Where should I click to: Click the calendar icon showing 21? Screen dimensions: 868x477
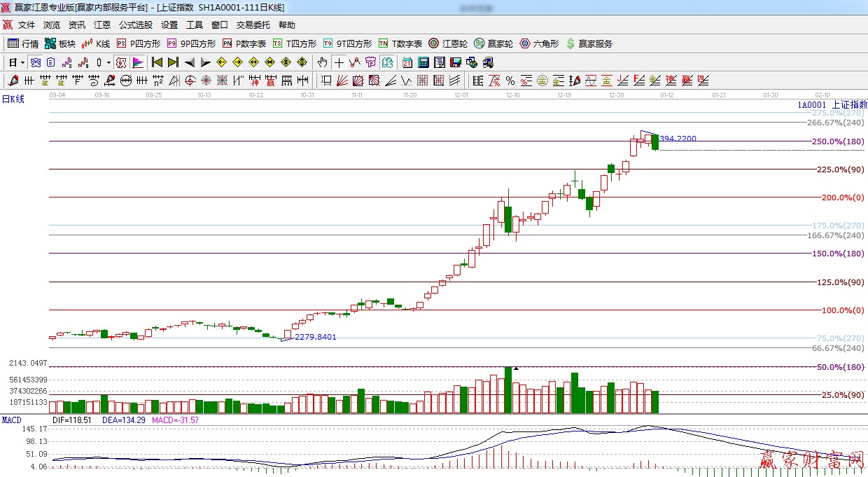(407, 62)
